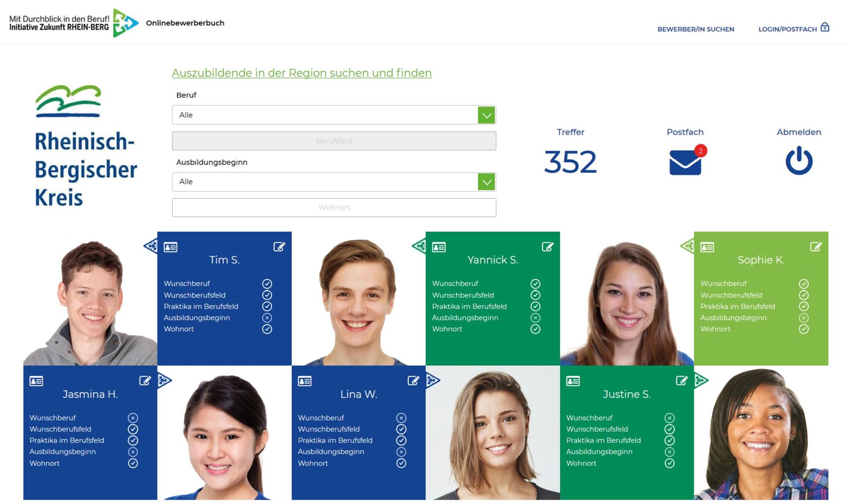Open the Bewerber/in suchen menu item
848x504 pixels.
pyautogui.click(x=696, y=29)
